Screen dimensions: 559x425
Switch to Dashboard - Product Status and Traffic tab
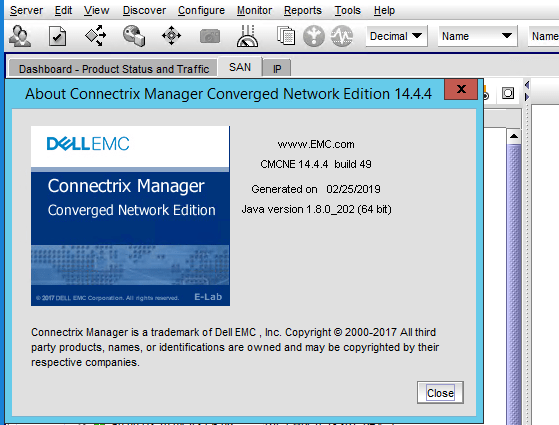coord(114,69)
